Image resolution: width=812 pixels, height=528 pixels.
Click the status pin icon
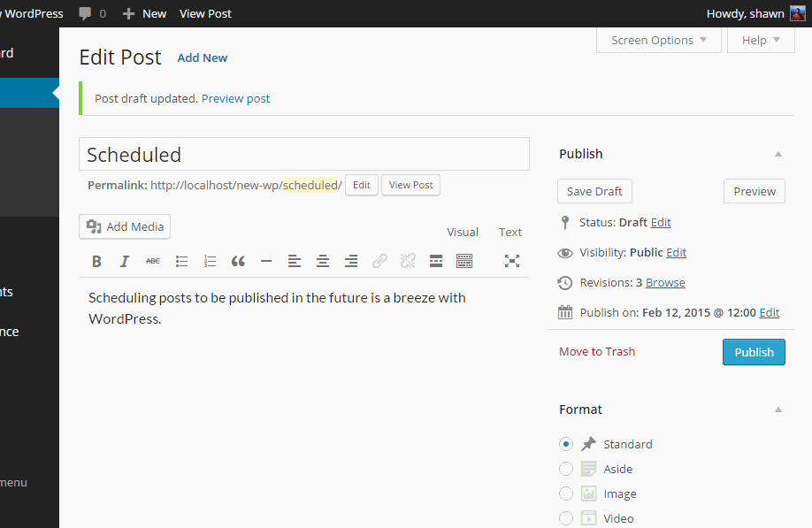pos(565,223)
